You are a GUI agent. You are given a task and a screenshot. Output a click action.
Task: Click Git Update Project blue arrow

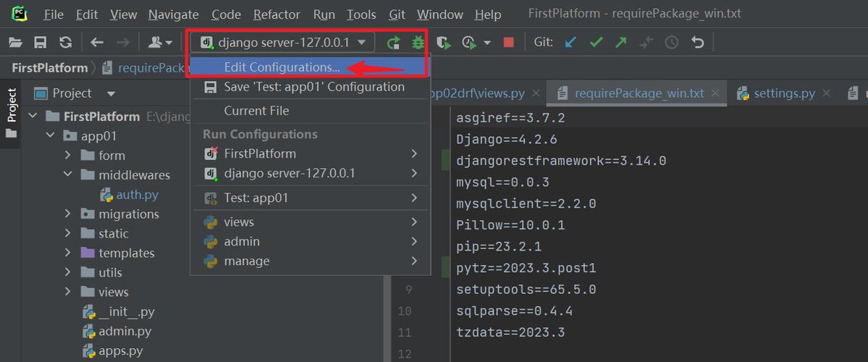(x=571, y=43)
